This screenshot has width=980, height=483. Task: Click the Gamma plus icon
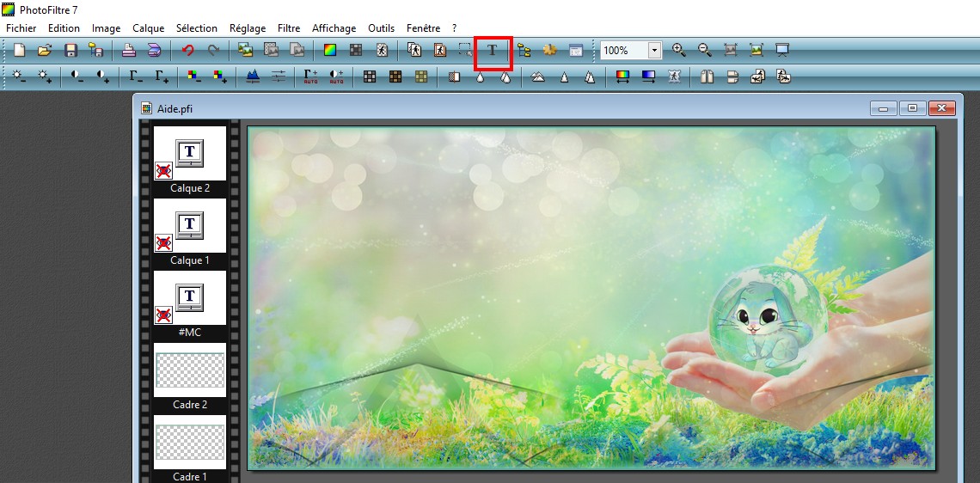tap(162, 76)
